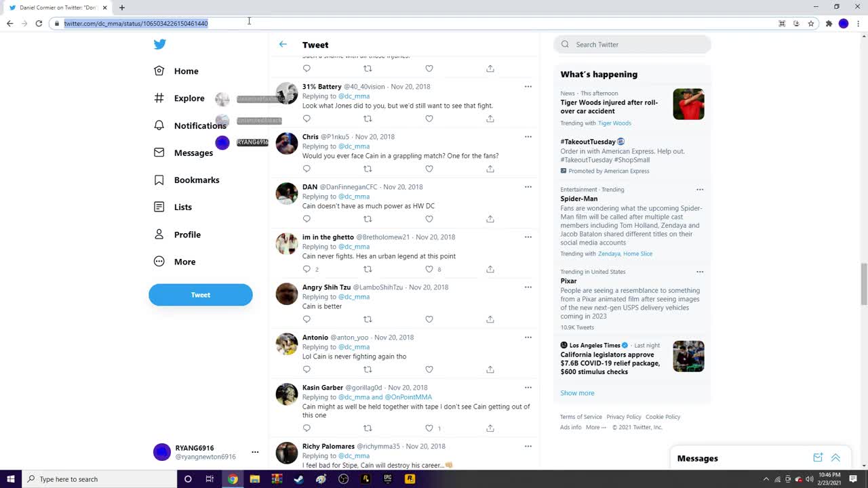Like 31% Battery's reply
The image size is (868, 488).
pos(429,119)
